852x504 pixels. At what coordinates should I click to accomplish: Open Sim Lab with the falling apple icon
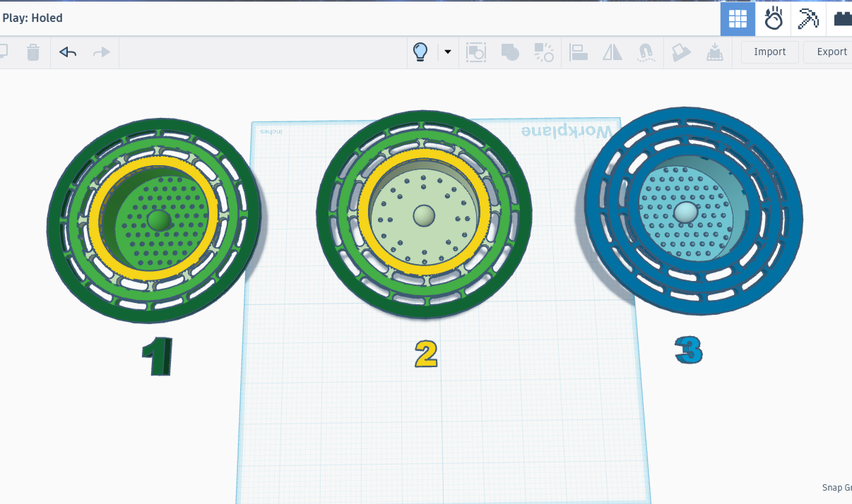774,18
